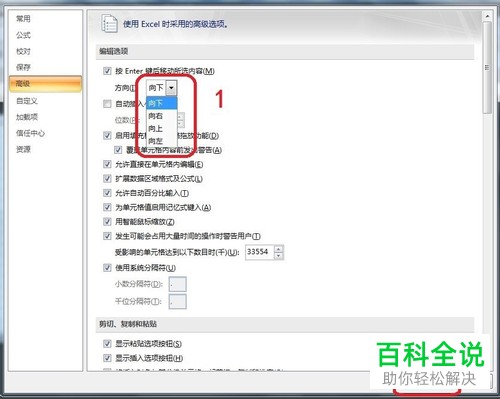
Task: Enable the 自动插入小数点 checkbox
Action: pos(107,104)
